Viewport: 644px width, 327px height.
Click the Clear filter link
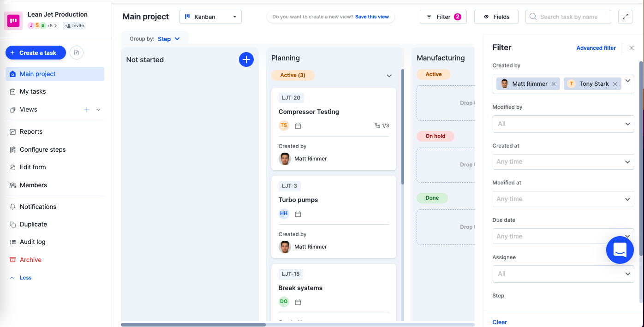pyautogui.click(x=500, y=322)
